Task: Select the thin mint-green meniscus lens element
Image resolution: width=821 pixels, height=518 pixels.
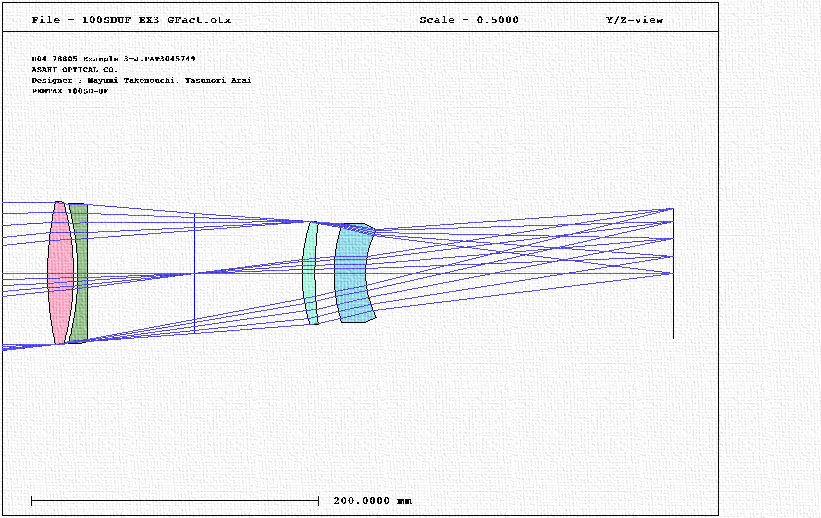Action: click(310, 273)
